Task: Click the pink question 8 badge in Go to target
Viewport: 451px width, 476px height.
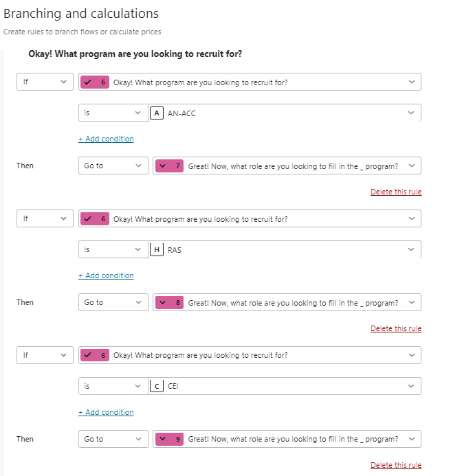Action: 169,303
